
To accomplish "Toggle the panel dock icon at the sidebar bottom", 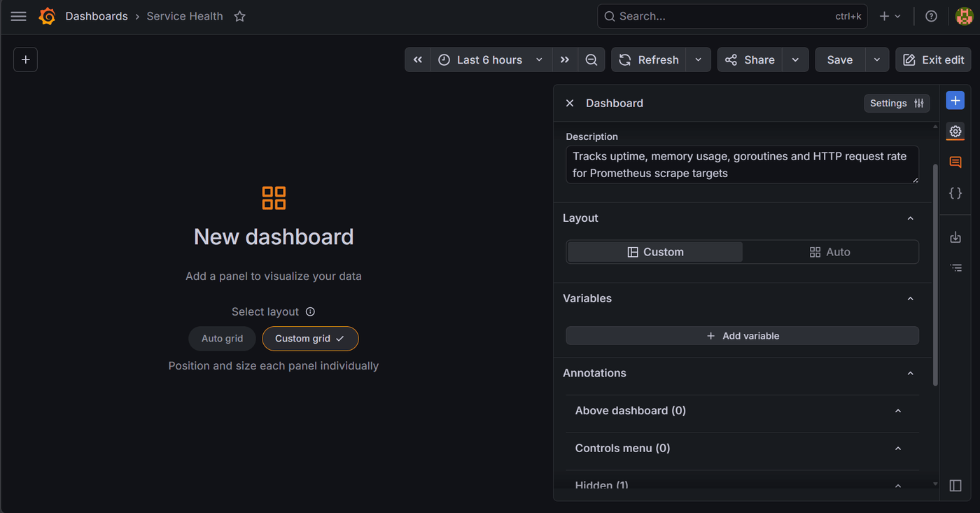I will pos(955,486).
